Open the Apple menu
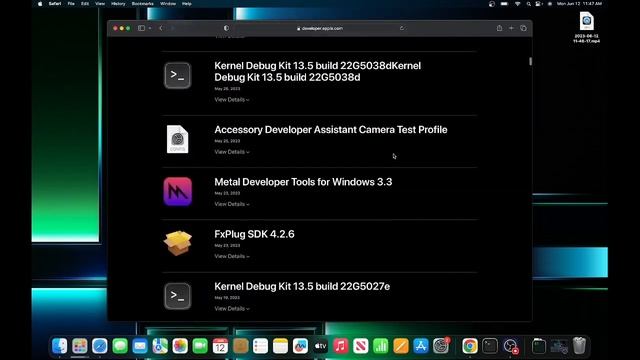The image size is (640, 360). [40, 4]
